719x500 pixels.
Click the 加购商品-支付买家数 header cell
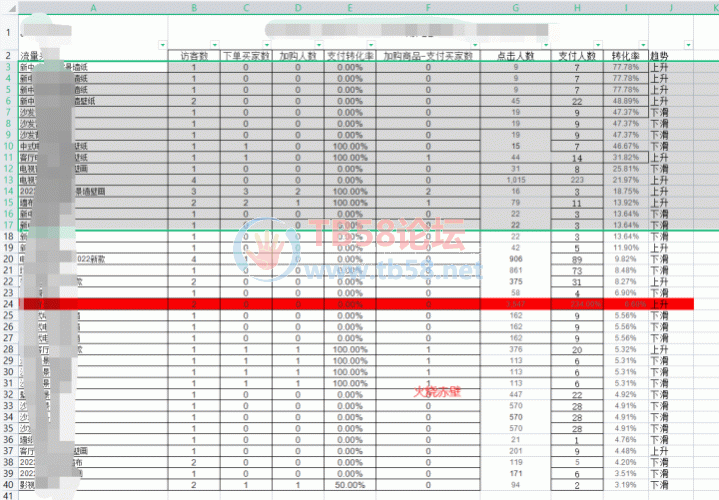[427, 56]
